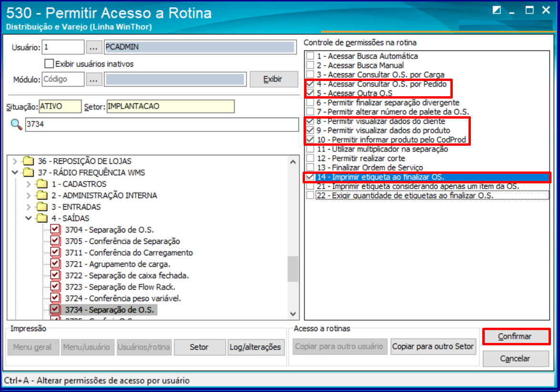This screenshot has height=392, width=560.
Task: Open module lookup button next to Módulo
Action: 93,79
